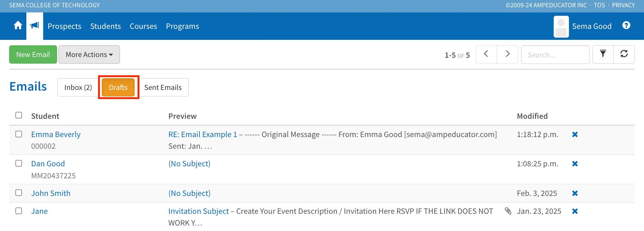This screenshot has height=231, width=644.
Task: Open the PRIVACY link
Action: click(x=624, y=5)
